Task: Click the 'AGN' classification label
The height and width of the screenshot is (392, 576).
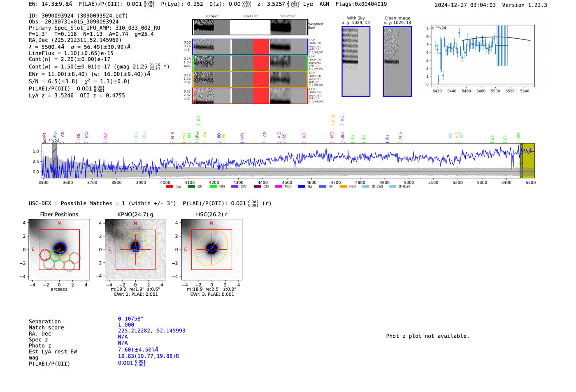Action: click(324, 4)
